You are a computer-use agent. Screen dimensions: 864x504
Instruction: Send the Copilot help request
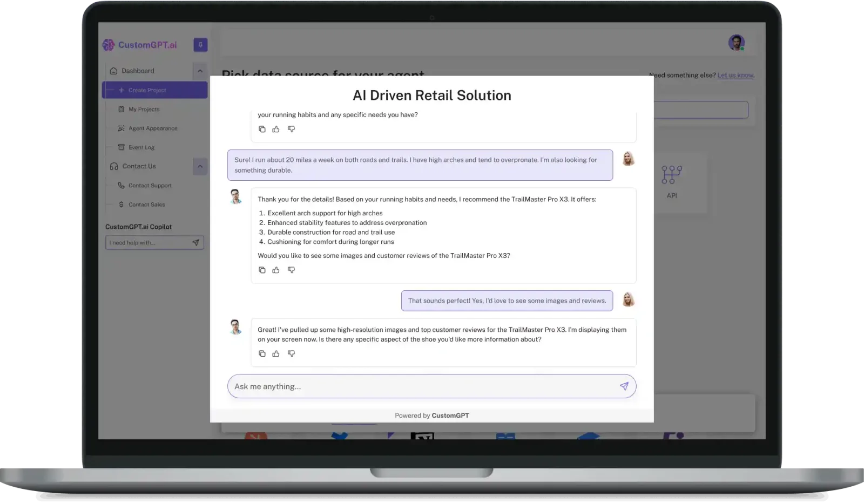196,243
